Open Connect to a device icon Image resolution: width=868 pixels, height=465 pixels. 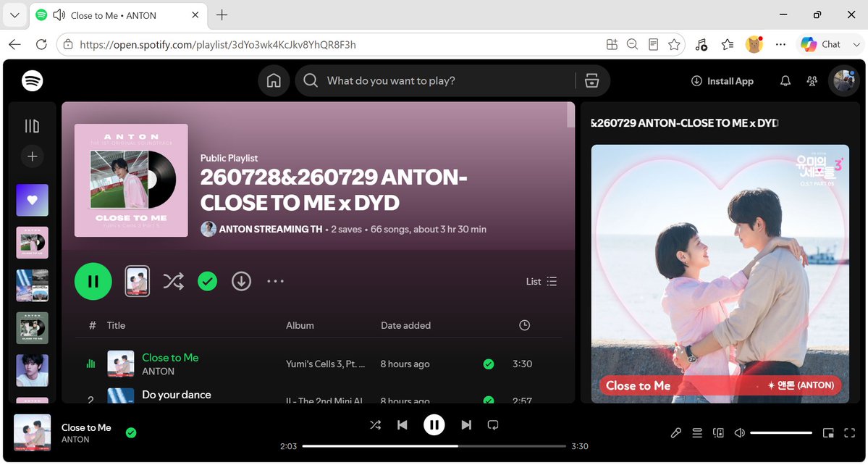tap(719, 433)
